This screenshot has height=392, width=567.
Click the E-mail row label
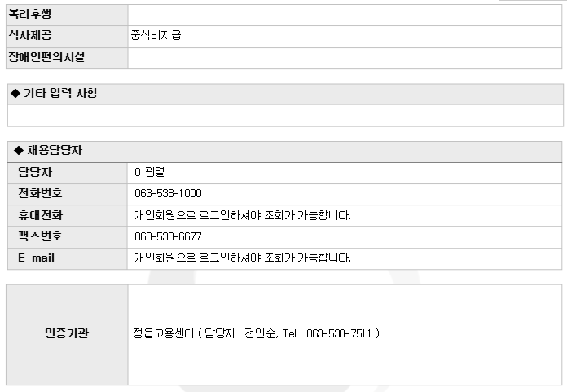[37, 258]
